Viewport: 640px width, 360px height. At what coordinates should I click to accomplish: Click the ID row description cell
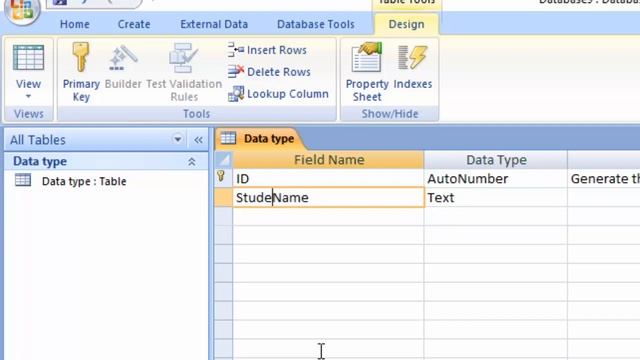[604, 178]
